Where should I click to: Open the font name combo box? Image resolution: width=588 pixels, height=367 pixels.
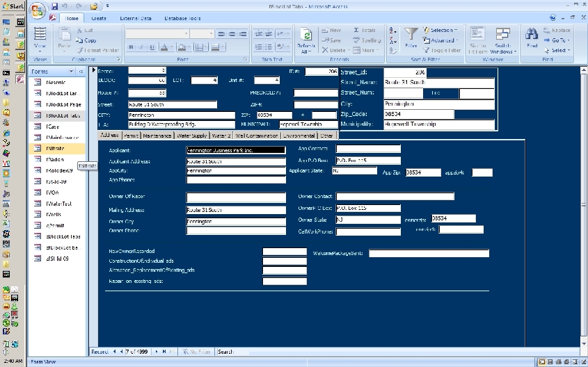coord(186,33)
